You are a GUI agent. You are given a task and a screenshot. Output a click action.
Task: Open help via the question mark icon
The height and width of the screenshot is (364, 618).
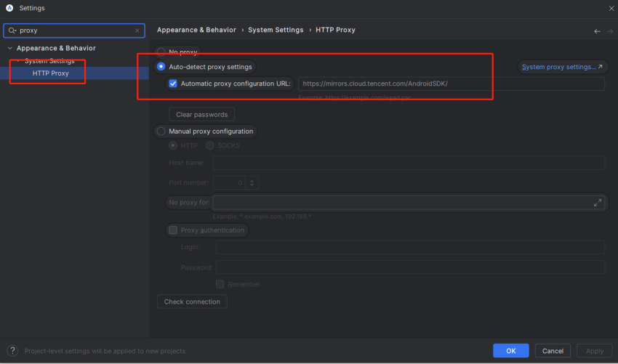pos(12,351)
